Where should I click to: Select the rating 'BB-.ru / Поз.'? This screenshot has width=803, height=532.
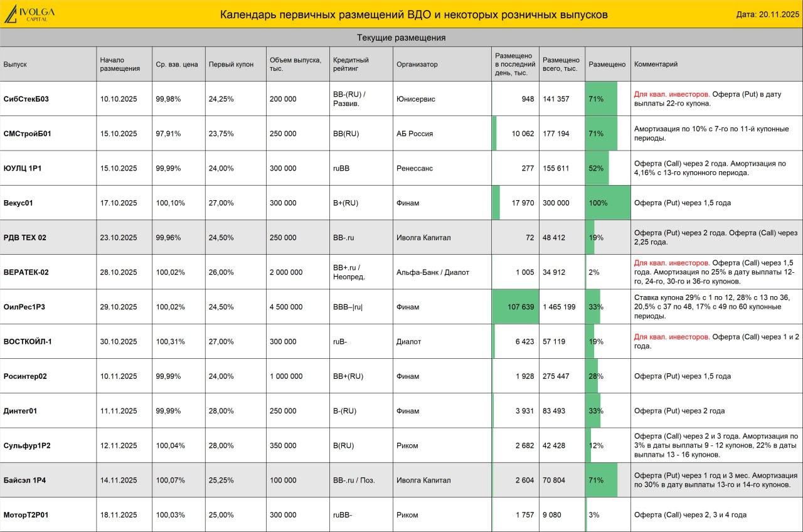point(354,481)
